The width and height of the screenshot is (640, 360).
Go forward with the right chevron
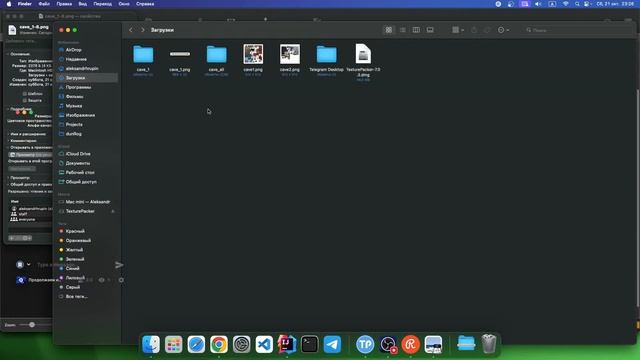tap(142, 30)
